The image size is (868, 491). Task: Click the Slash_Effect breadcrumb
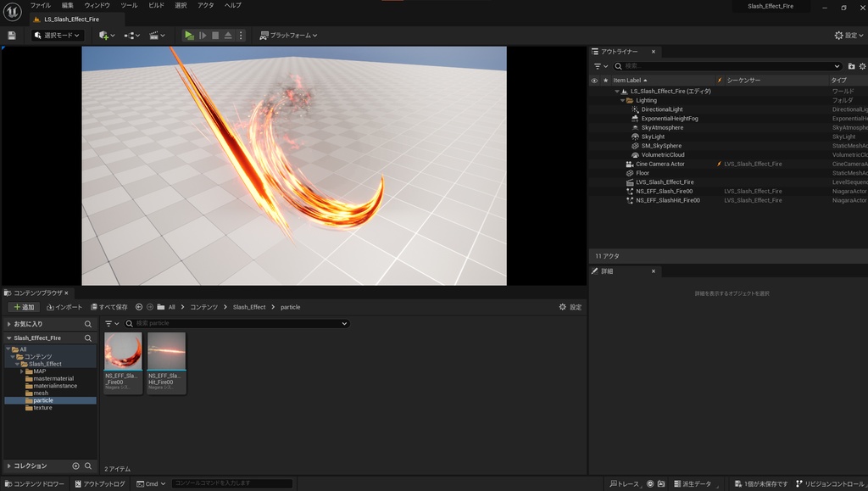249,307
